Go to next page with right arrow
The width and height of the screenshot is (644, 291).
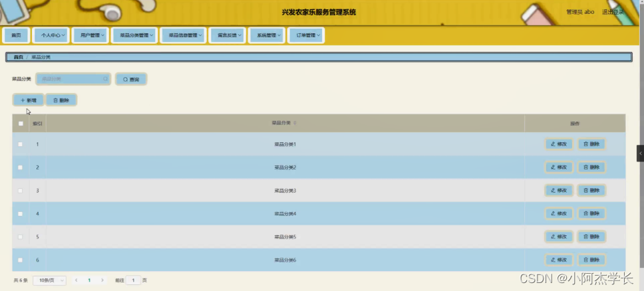(102, 280)
